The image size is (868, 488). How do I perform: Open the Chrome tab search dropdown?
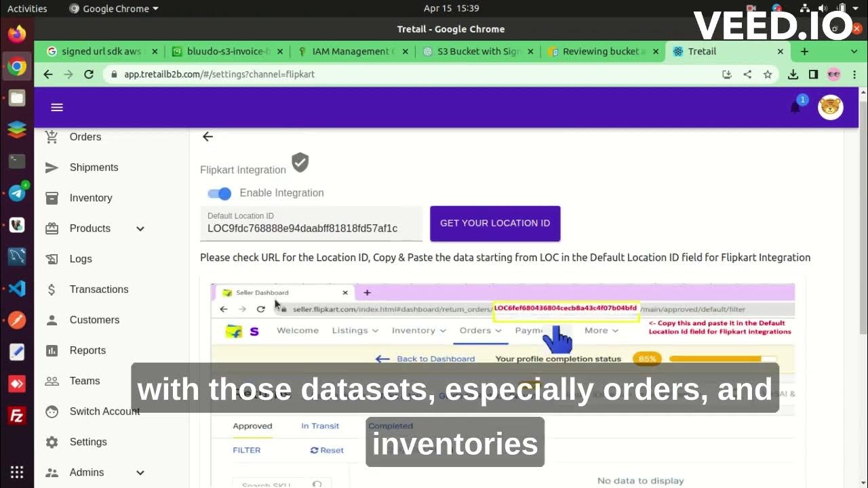click(854, 52)
